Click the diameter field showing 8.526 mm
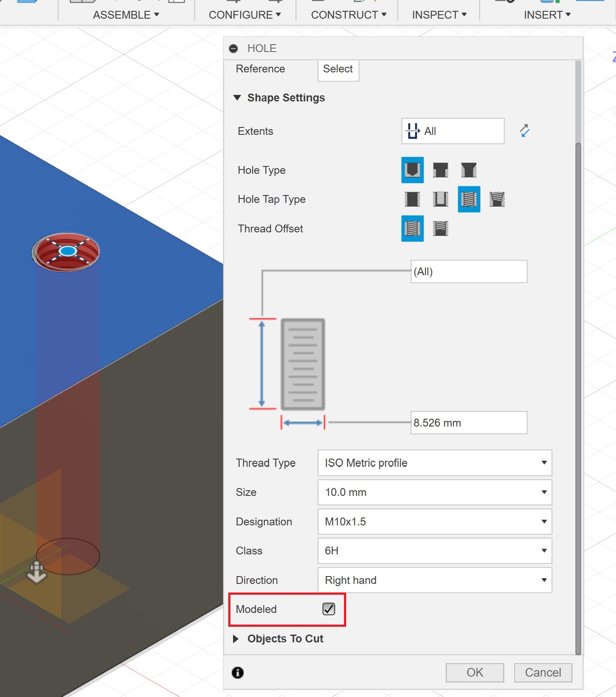 [x=469, y=423]
